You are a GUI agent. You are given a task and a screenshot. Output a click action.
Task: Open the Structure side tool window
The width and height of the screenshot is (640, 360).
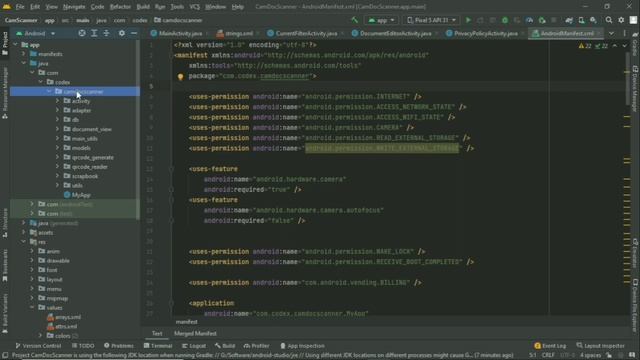(5, 223)
